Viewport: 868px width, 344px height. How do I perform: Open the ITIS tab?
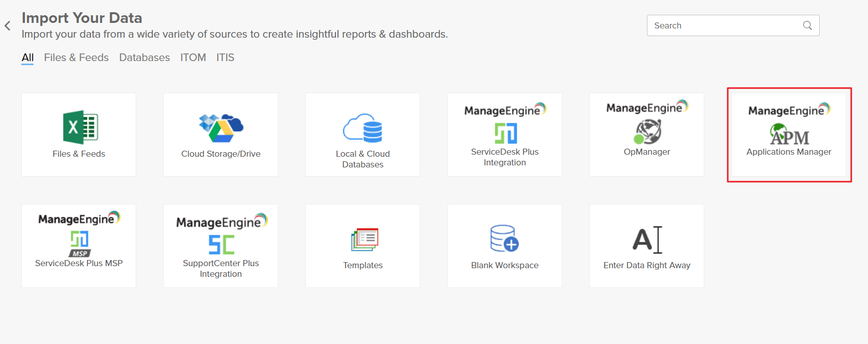coord(225,58)
